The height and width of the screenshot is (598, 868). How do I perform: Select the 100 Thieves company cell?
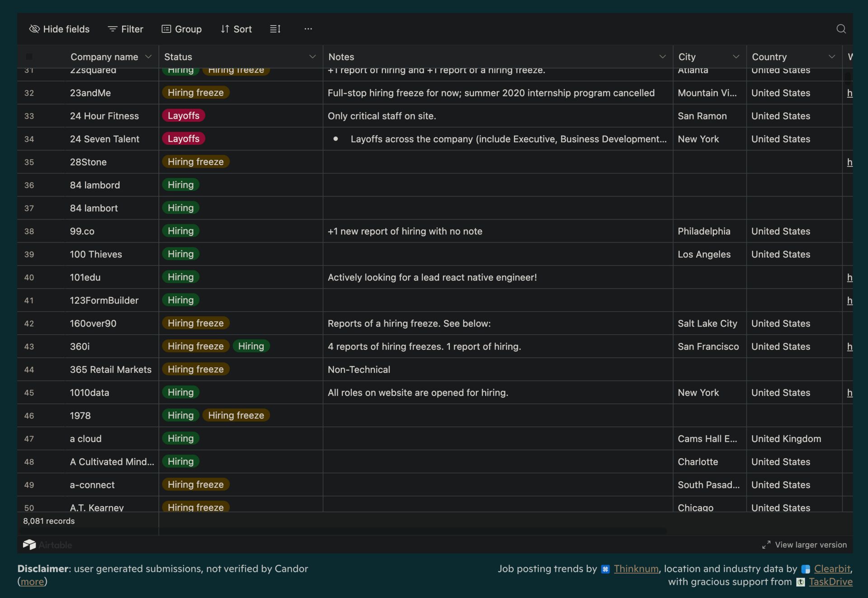[111, 254]
